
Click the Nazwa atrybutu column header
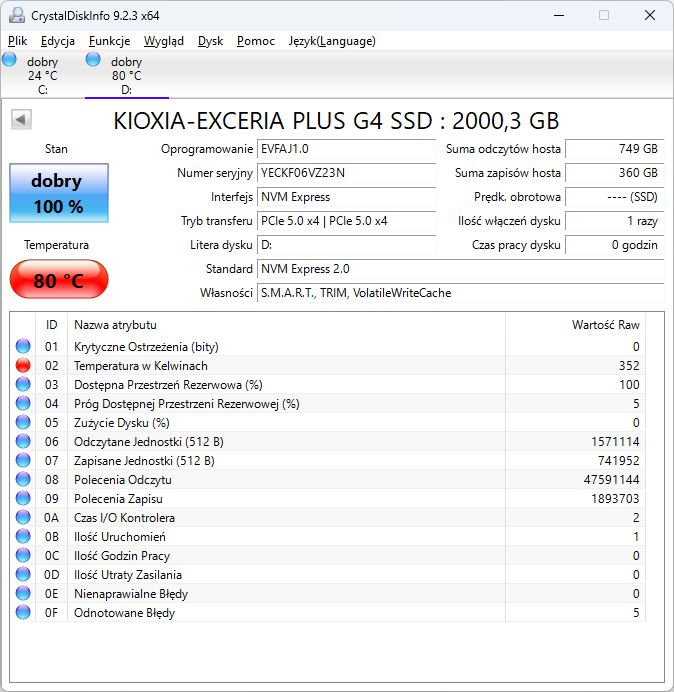(x=286, y=325)
